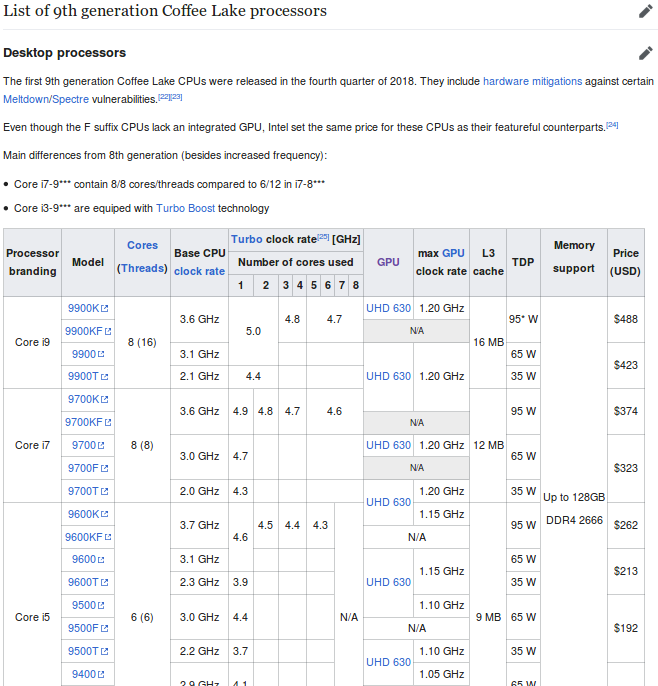Click the external link icon next to 9700F
The image size is (658, 686).
tap(105, 469)
